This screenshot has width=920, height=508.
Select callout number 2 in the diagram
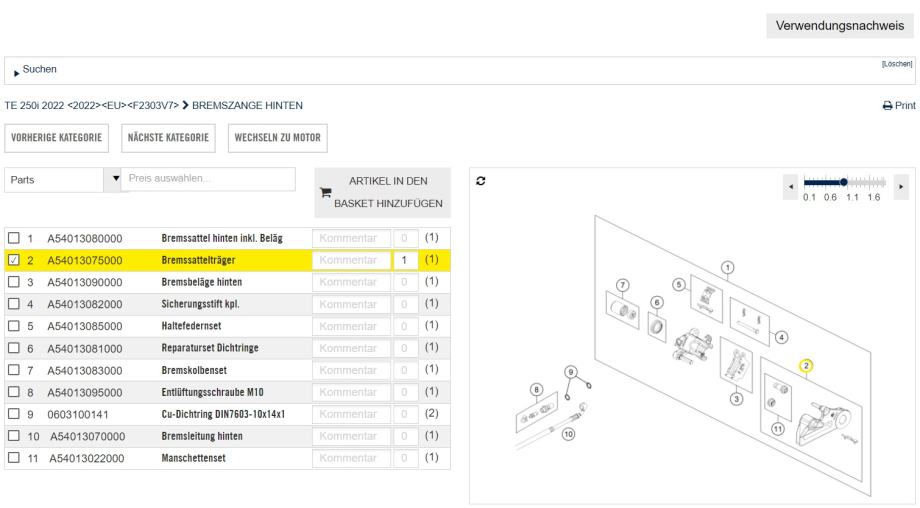click(806, 365)
